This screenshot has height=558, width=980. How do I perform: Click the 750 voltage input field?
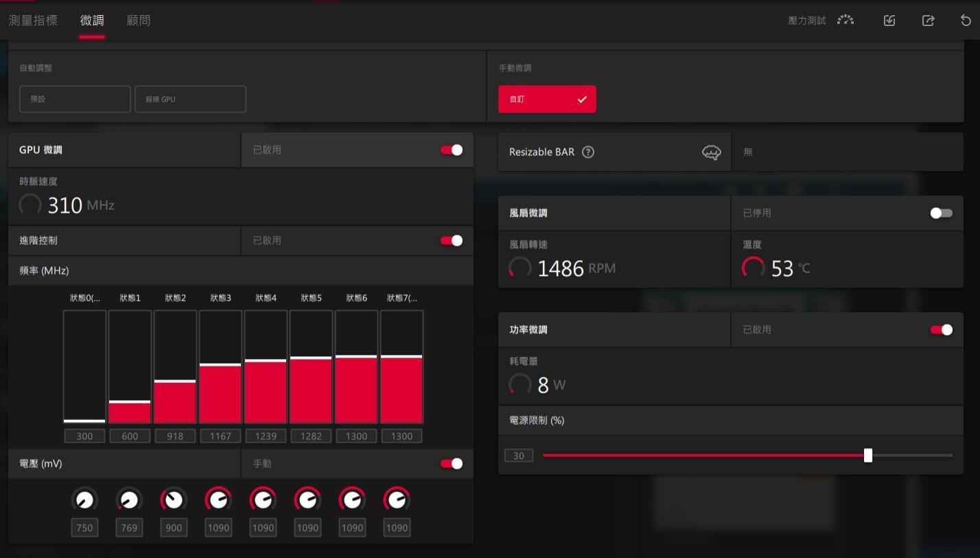(84, 528)
